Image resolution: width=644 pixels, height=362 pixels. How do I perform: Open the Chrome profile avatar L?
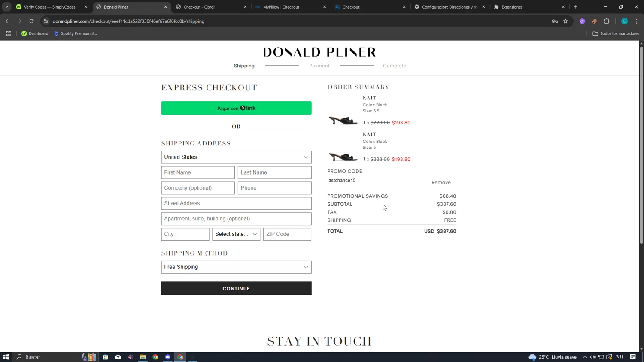(x=624, y=21)
